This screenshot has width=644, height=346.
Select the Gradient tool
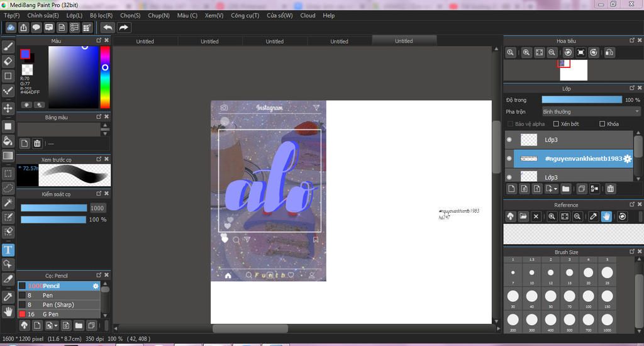[x=8, y=155]
